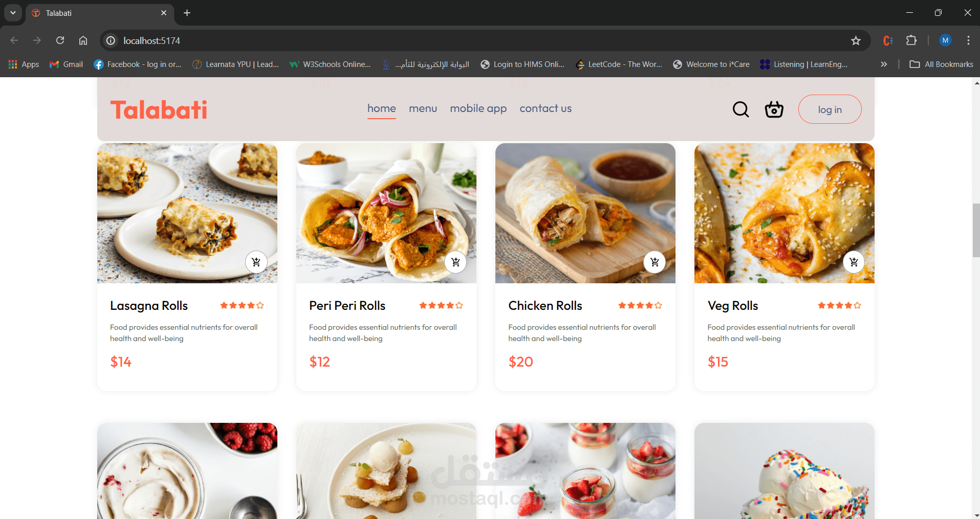980x519 pixels.
Task: Add Lasagna Rolls to cart
Action: click(x=256, y=262)
